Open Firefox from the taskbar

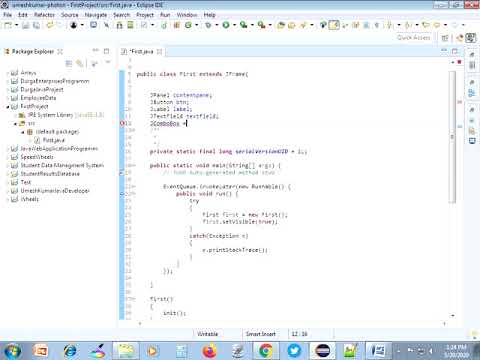pos(209,351)
